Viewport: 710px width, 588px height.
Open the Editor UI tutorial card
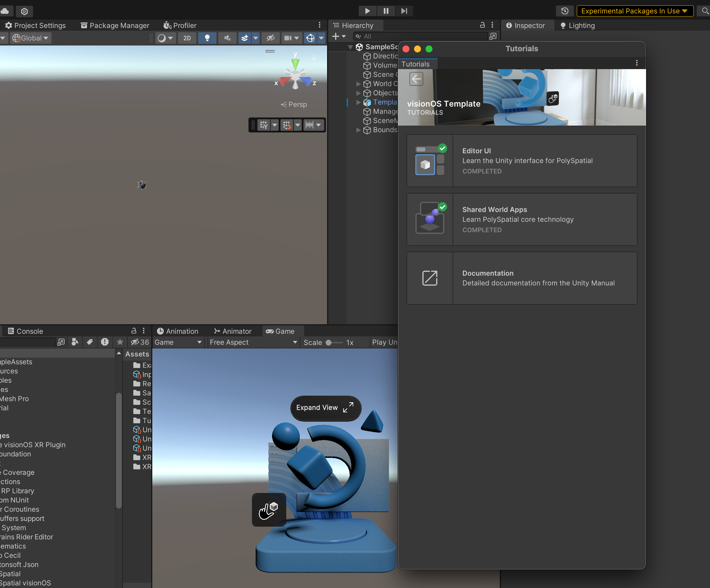pyautogui.click(x=522, y=161)
